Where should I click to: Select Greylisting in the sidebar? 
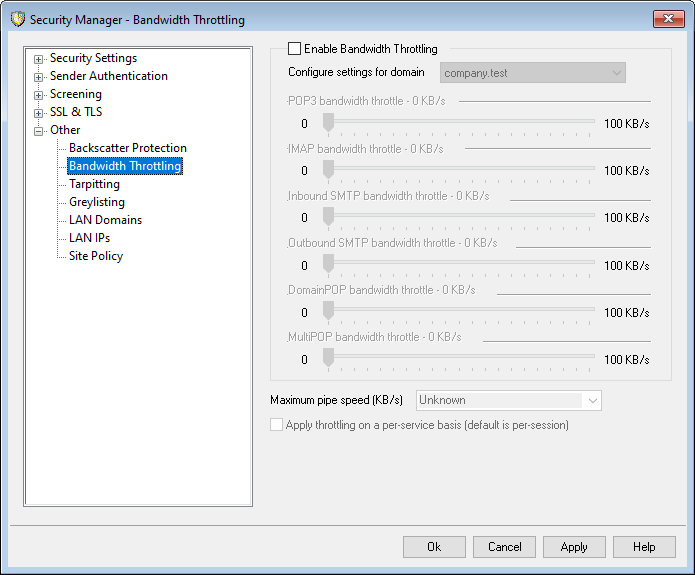pyautogui.click(x=96, y=202)
